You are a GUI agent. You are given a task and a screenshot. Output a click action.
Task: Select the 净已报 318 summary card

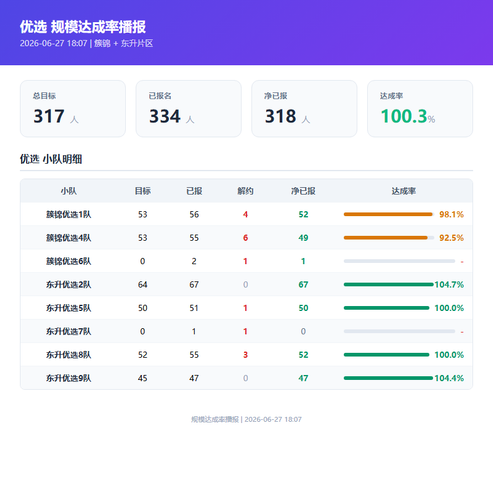click(x=304, y=108)
